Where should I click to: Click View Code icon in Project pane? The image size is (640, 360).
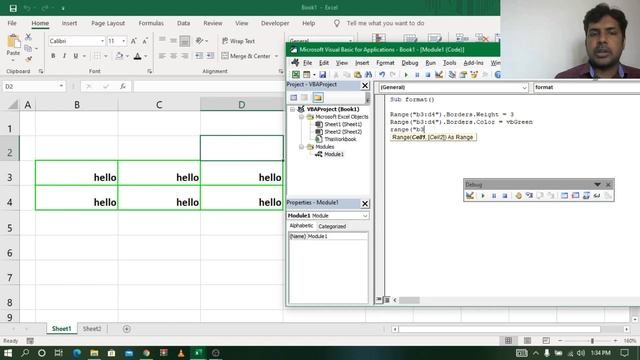(293, 98)
